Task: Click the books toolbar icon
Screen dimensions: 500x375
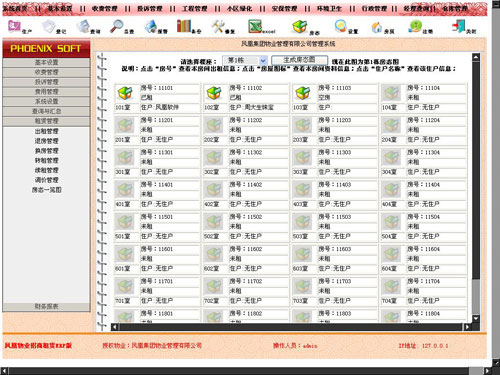Action: 184,26
